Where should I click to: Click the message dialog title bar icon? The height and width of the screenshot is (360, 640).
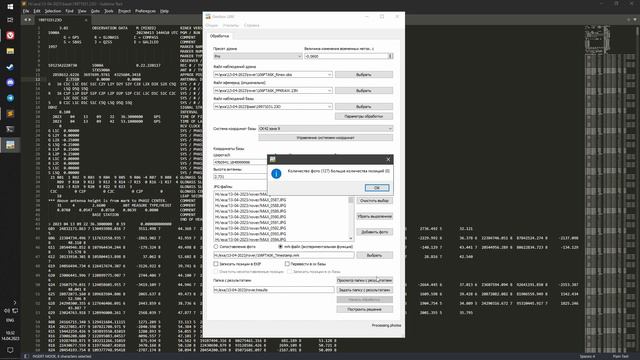(x=273, y=159)
